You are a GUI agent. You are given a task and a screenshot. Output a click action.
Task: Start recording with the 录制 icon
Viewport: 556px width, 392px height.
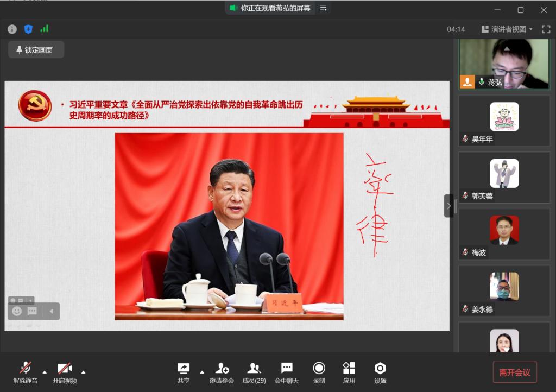point(319,372)
